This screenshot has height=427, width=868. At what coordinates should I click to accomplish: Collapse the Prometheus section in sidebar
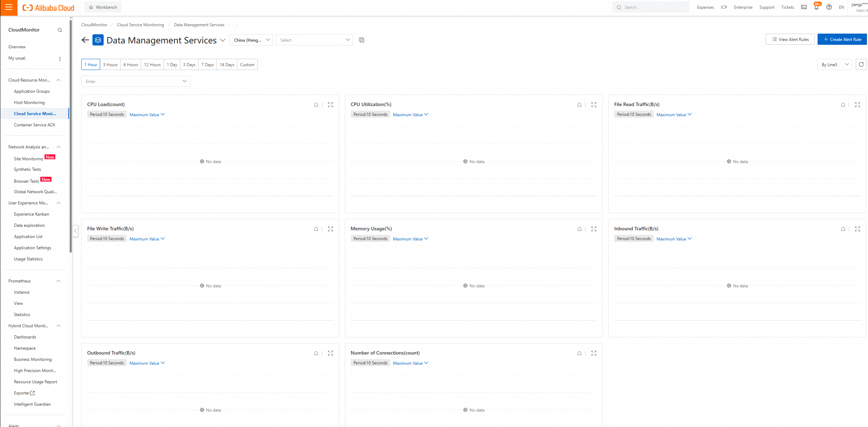pos(58,281)
